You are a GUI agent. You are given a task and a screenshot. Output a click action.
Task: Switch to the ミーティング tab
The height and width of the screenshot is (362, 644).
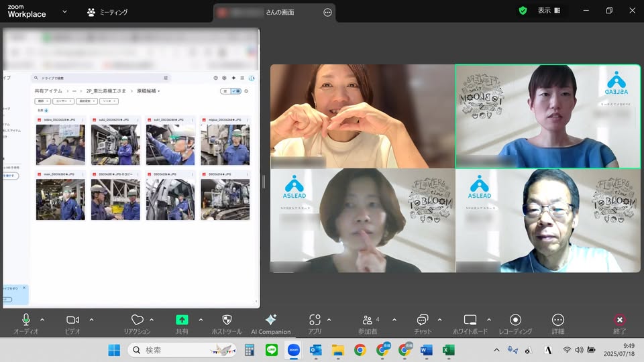(x=107, y=12)
